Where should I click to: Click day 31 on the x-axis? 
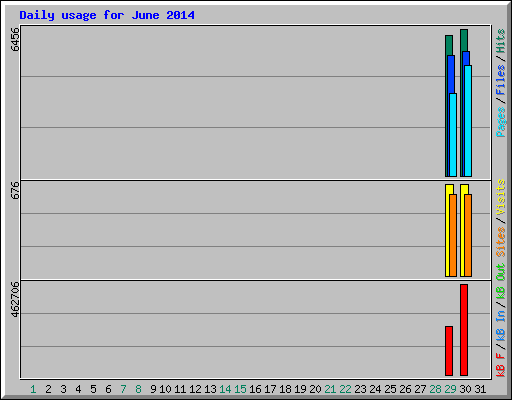[480, 389]
